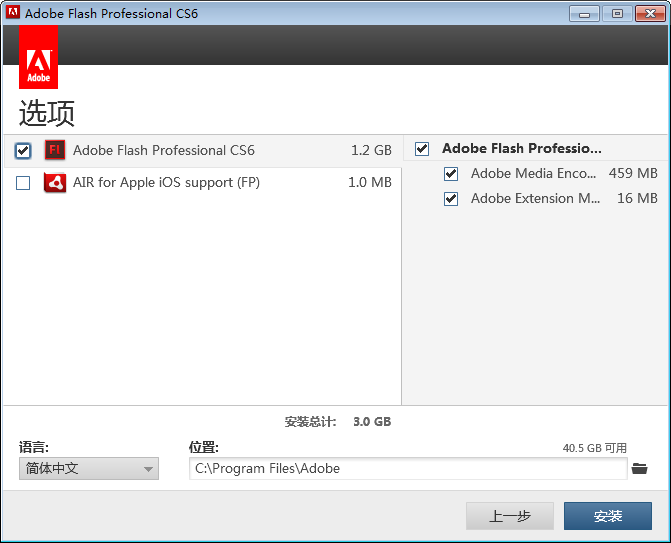Maximize the installer window
The height and width of the screenshot is (543, 671).
(618, 14)
